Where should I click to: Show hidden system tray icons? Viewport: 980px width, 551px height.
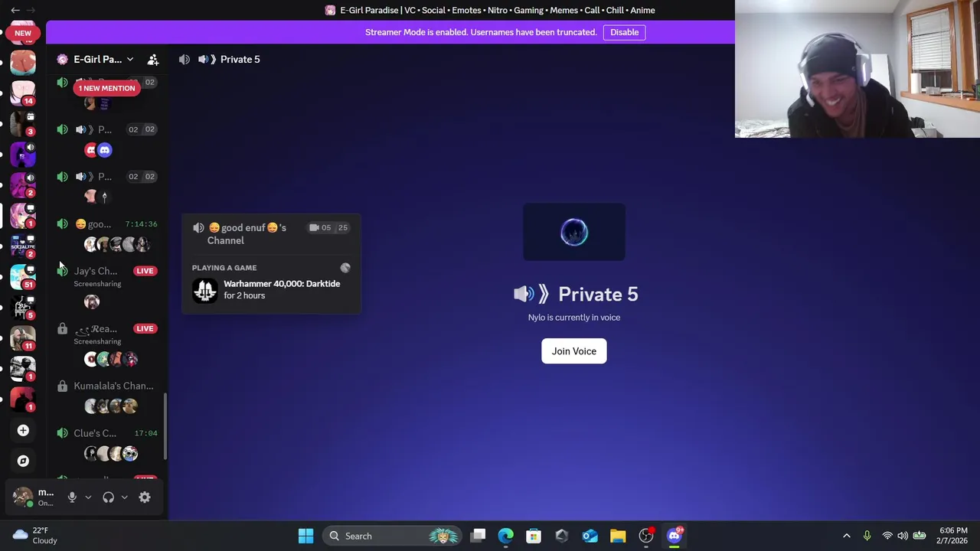click(847, 536)
